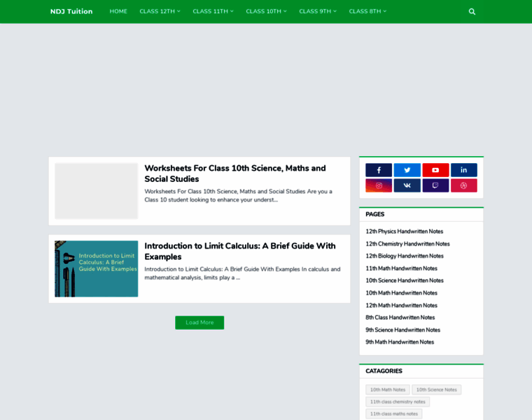Expand the CLASS 12TH dropdown menu
The image size is (532, 420).
160,11
